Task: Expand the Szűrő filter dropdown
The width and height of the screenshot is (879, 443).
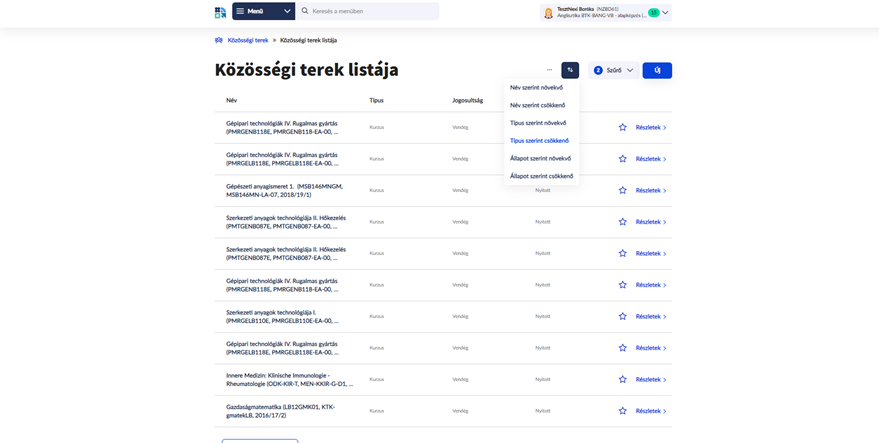Action: coord(614,70)
